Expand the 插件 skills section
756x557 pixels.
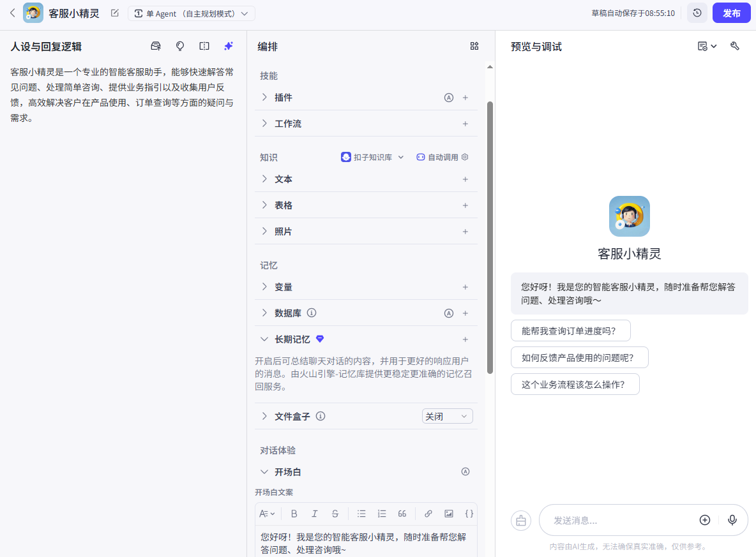coord(264,97)
